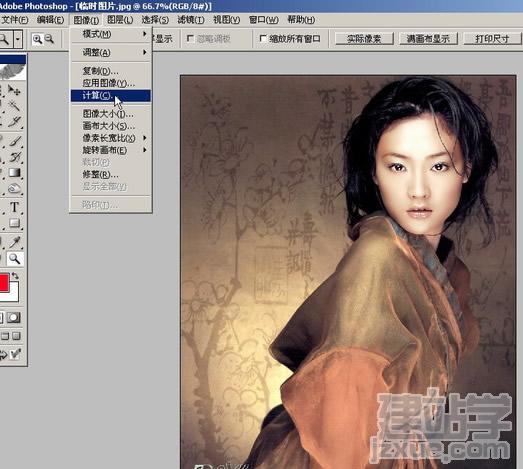This screenshot has height=469, width=523.
Task: Toggle the 忽略调板 checkbox
Action: [190, 39]
